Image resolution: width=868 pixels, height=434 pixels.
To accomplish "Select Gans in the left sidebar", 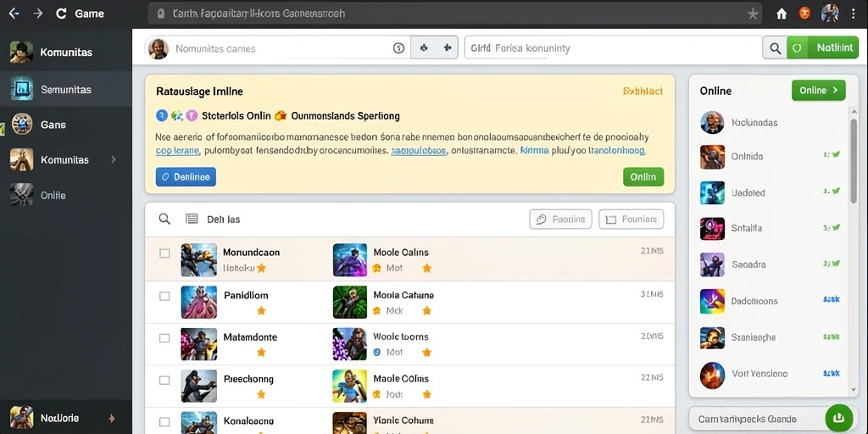I will pos(66,125).
